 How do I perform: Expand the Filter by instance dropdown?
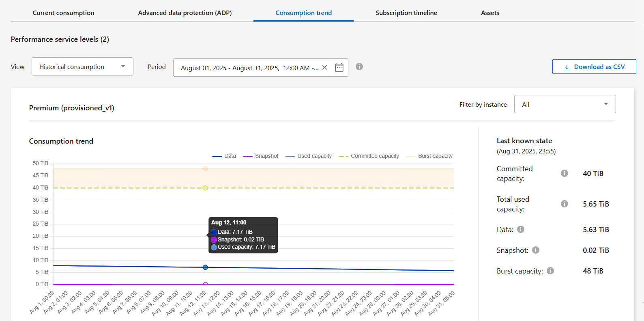coord(565,104)
